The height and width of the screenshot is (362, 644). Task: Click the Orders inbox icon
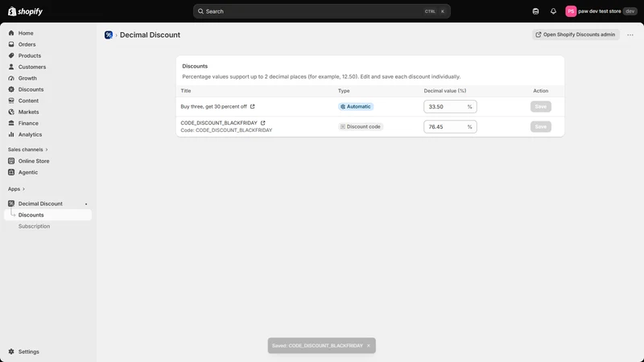tap(11, 44)
